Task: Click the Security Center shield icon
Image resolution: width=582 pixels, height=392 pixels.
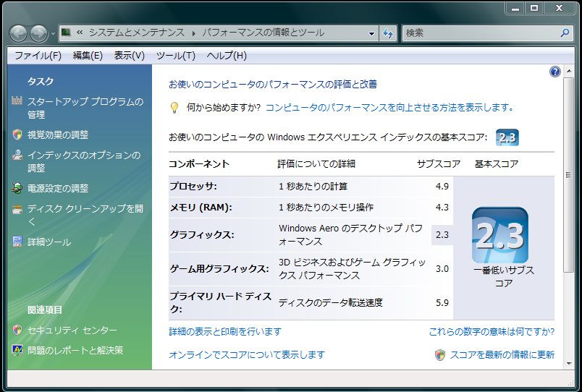Action: [17, 330]
